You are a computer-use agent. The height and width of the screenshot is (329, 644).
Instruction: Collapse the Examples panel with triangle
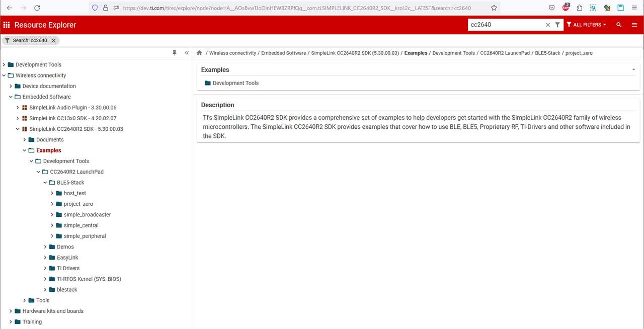pyautogui.click(x=633, y=69)
